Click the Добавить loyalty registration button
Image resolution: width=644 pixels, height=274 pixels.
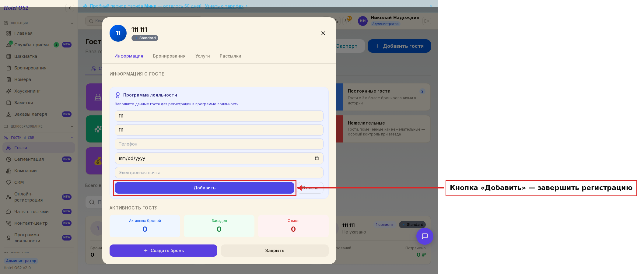(x=205, y=188)
